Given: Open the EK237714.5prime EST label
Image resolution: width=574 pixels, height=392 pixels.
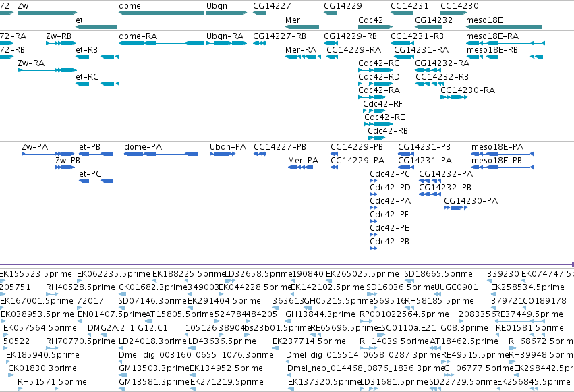Looking at the screenshot, I should [309, 341].
